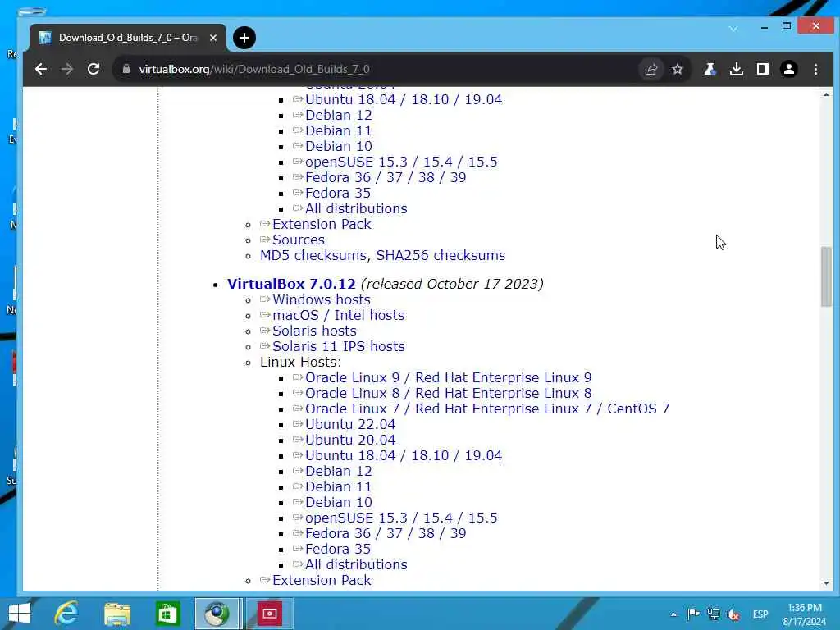Image resolution: width=840 pixels, height=630 pixels.
Task: Bookmark this page with the star icon
Action: pyautogui.click(x=678, y=69)
